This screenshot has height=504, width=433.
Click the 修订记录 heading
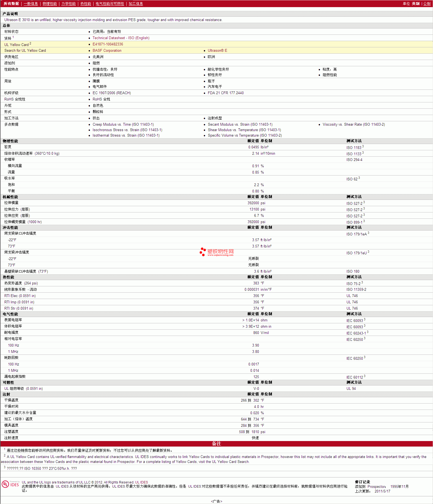coord(362,482)
